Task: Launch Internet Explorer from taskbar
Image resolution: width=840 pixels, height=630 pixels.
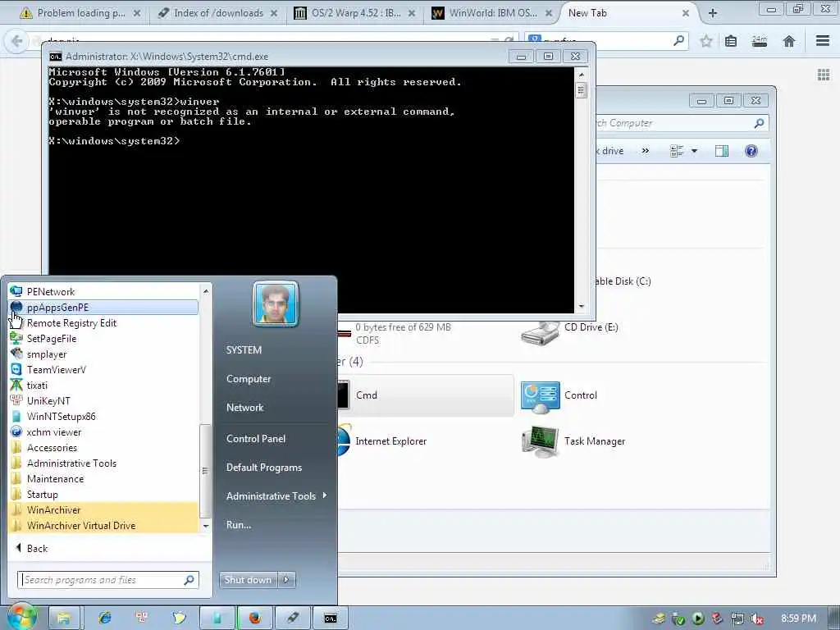Action: [105, 618]
